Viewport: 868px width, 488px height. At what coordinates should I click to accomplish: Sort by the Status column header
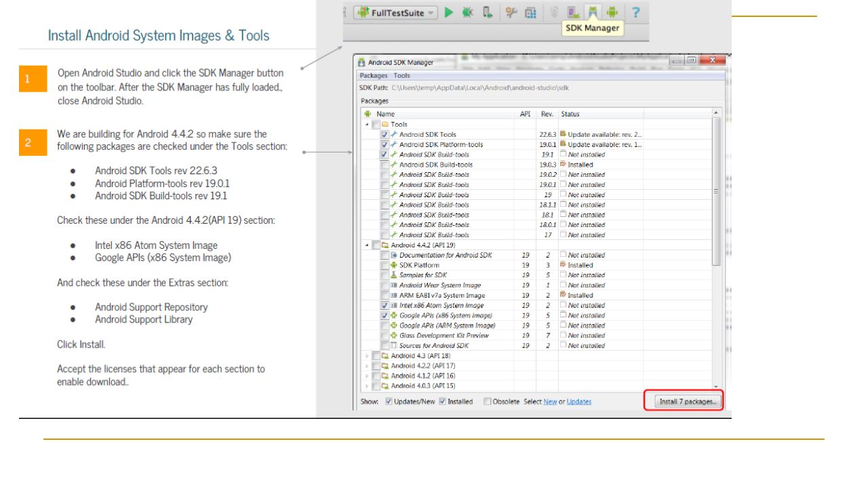click(600, 114)
